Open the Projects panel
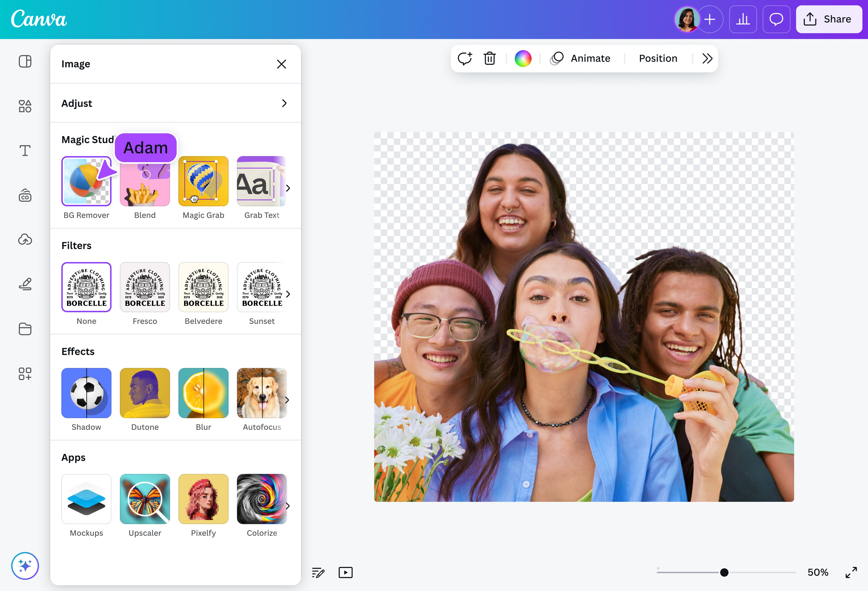868x591 pixels. [25, 329]
